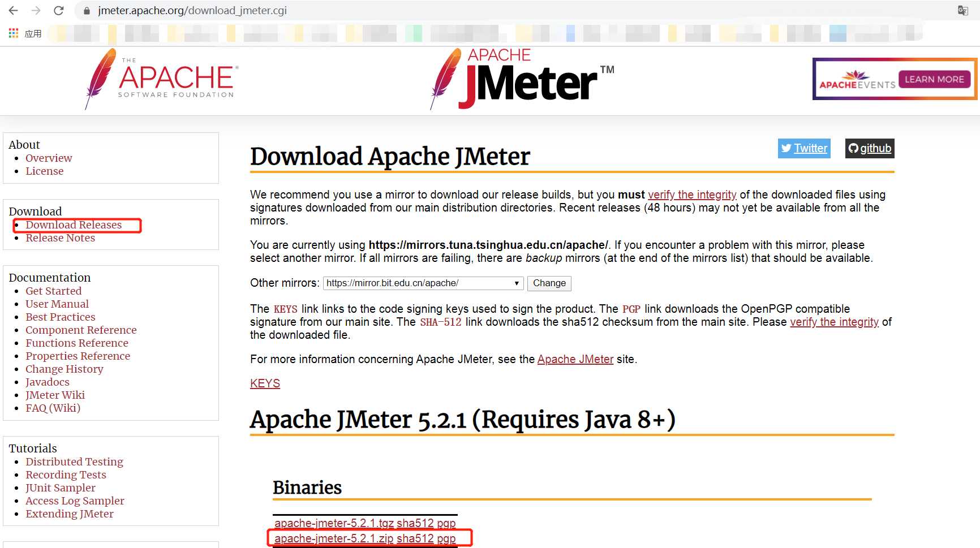Open the License link
This screenshot has height=548, width=980.
click(45, 171)
